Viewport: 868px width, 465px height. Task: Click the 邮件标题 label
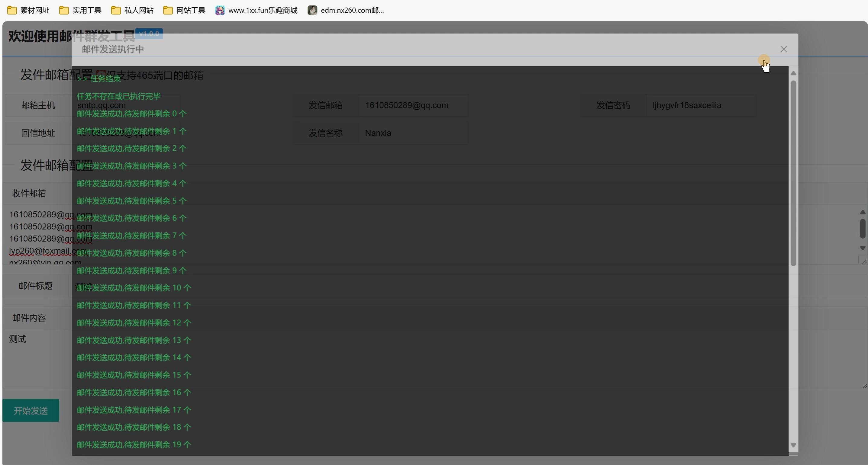[x=36, y=286]
